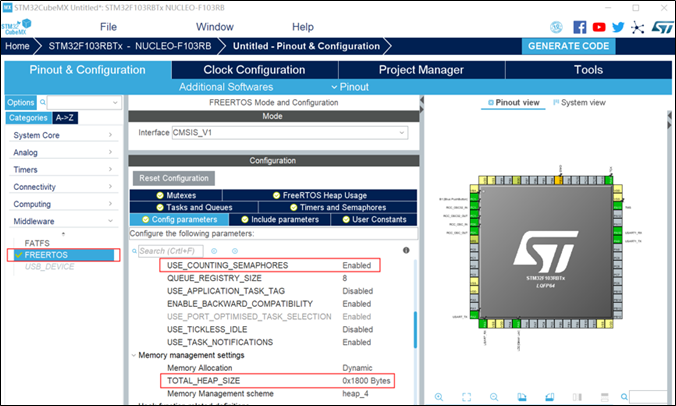Select the TOTAL_HEAP_SIZE value 0x1800 Bytes
This screenshot has height=406, width=676.
pyautogui.click(x=366, y=381)
